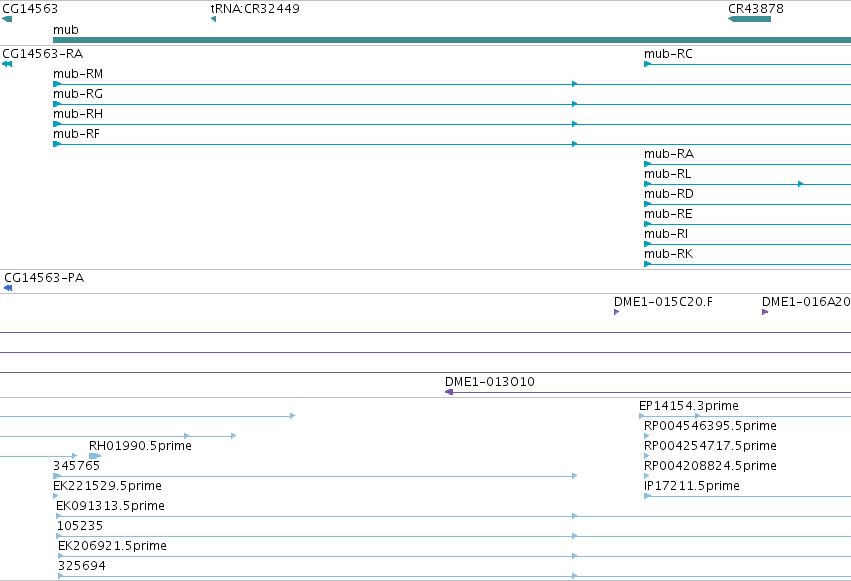
Task: Click the DME1-016A20 arrow glyph
Action: pyautogui.click(x=765, y=312)
